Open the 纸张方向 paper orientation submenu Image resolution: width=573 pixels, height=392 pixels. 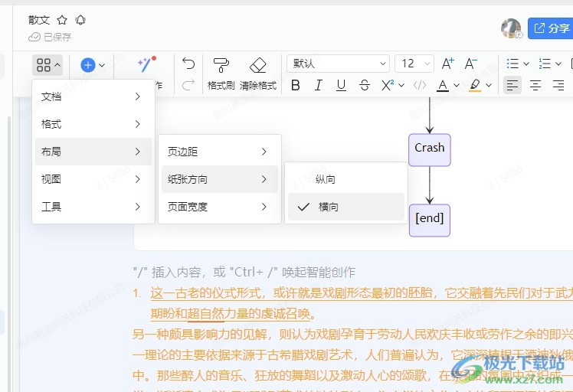click(220, 179)
